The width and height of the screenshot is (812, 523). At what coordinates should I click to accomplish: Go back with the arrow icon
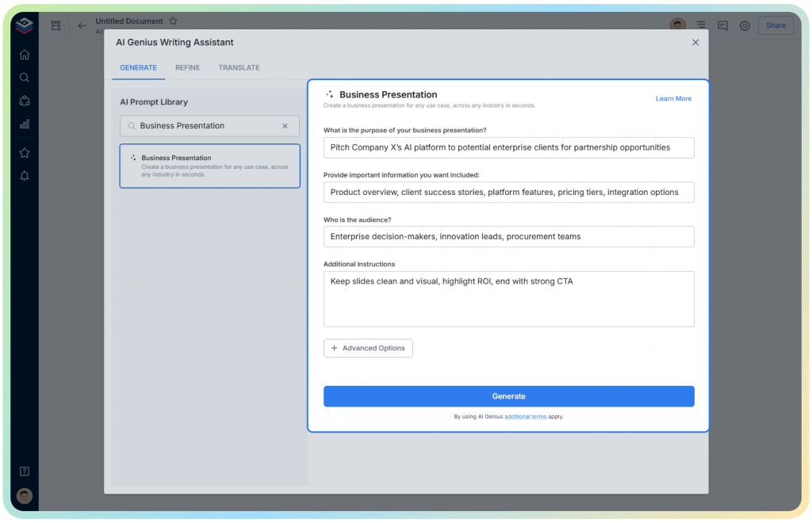point(82,25)
